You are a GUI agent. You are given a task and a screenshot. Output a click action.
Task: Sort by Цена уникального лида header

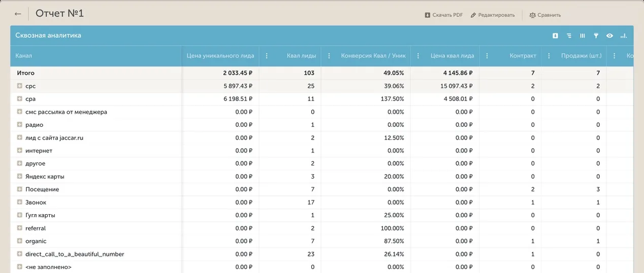click(x=220, y=56)
